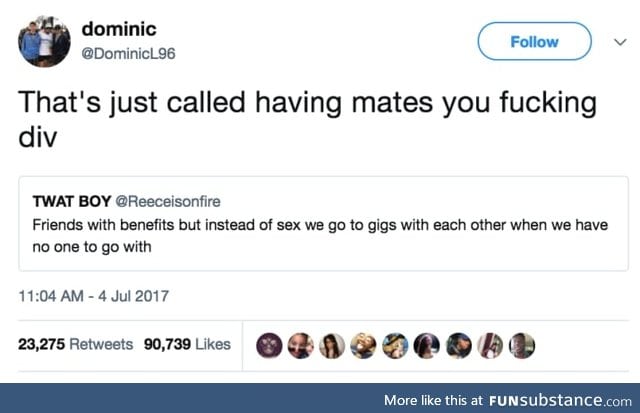The image size is (640, 413).
Task: Expand the tweet options chevron
Action: tap(620, 42)
